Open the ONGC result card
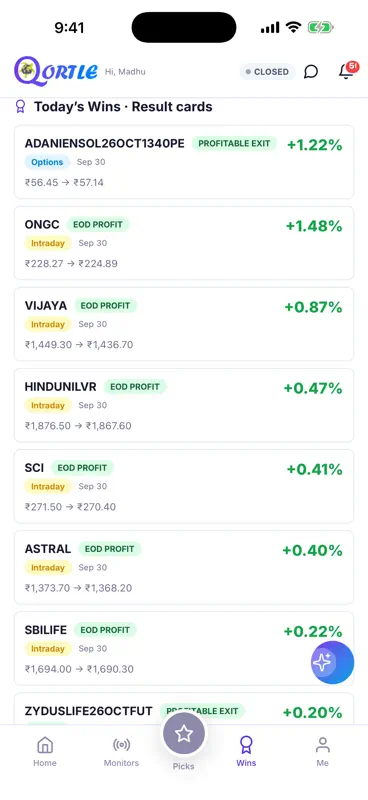 [x=184, y=243]
